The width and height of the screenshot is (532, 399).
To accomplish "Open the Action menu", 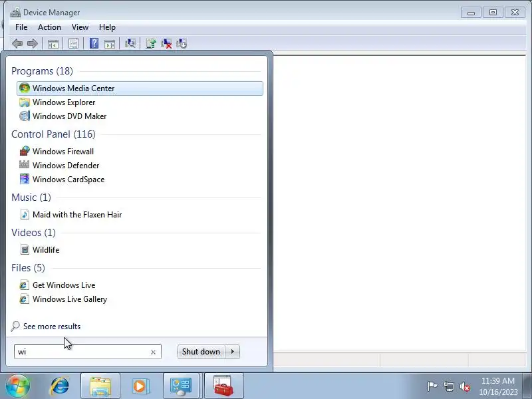I will (49, 27).
